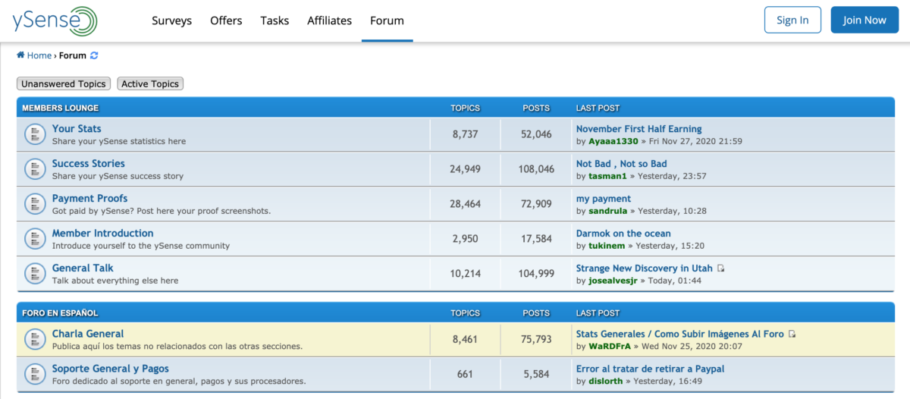910x399 pixels.
Task: Click topics count 28,464 for Payment Proofs
Action: coord(465,204)
